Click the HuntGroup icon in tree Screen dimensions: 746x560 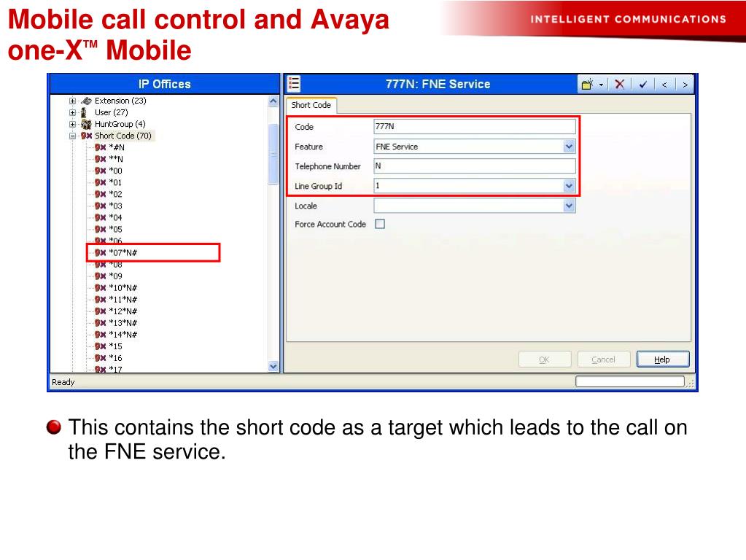point(86,124)
